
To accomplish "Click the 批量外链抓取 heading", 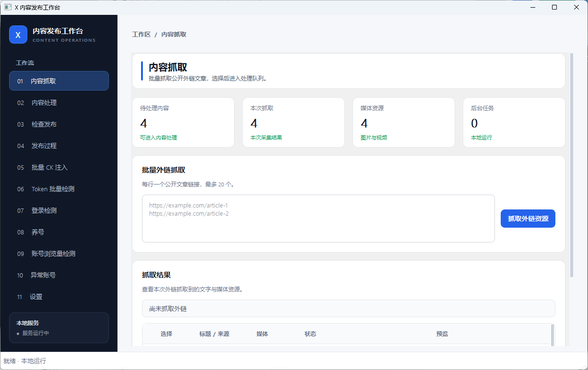I will pyautogui.click(x=164, y=170).
